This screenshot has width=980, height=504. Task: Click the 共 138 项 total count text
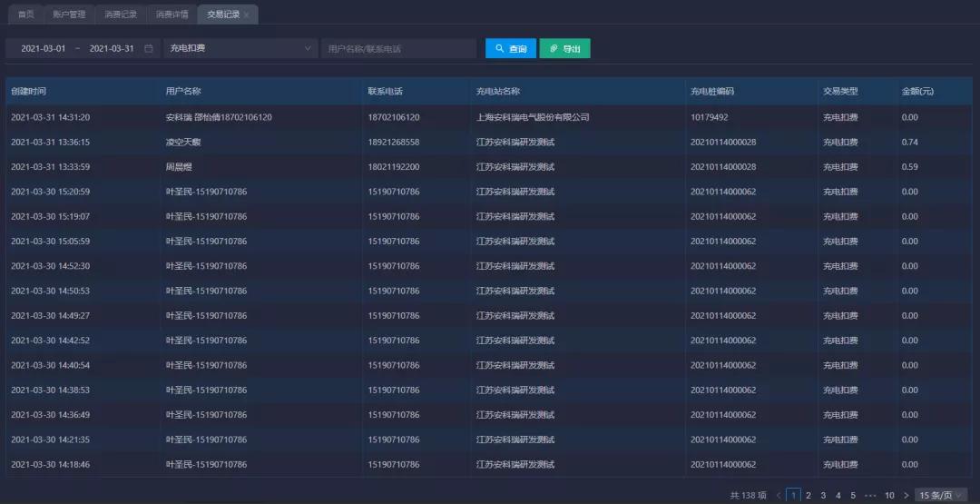(748, 495)
